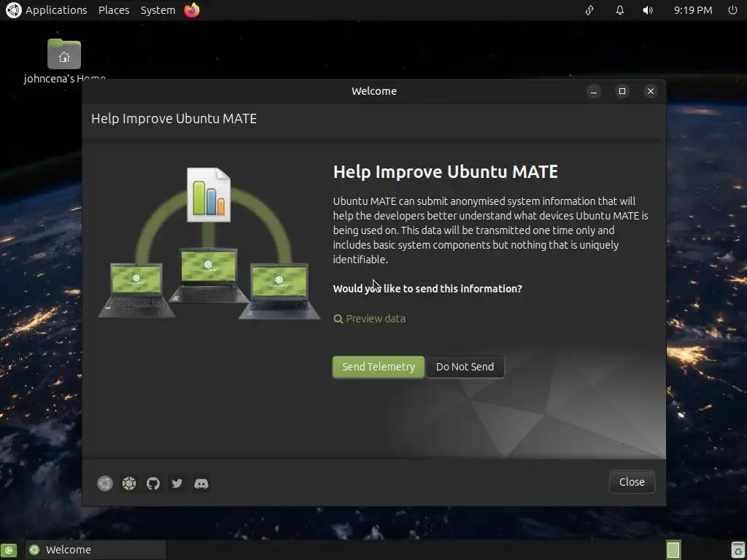The image size is (747, 560).
Task: Open the Trash icon in bottom panel
Action: click(738, 550)
